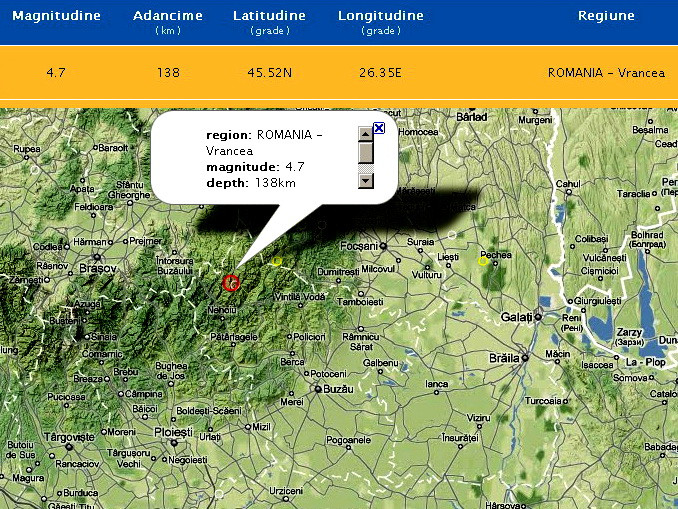This screenshot has height=509, width=678.
Task: Click the Ianca label on map
Action: point(436,384)
